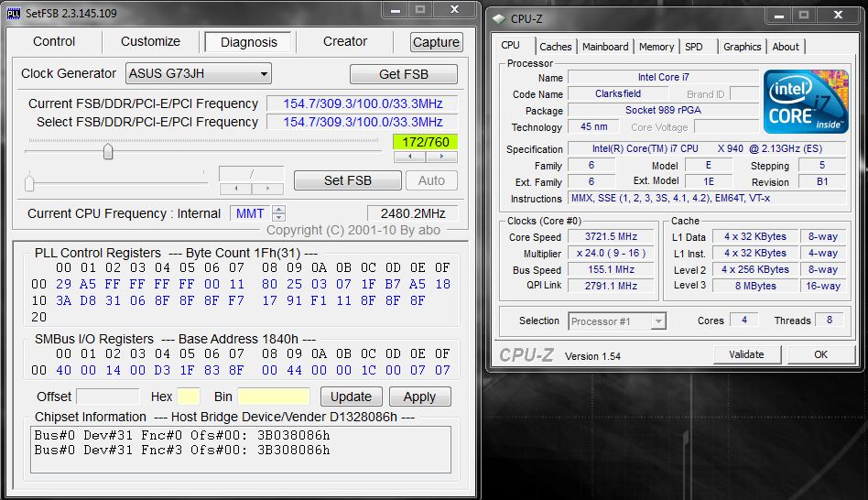Click the green 172/760 value box
The image size is (868, 500).
click(425, 142)
